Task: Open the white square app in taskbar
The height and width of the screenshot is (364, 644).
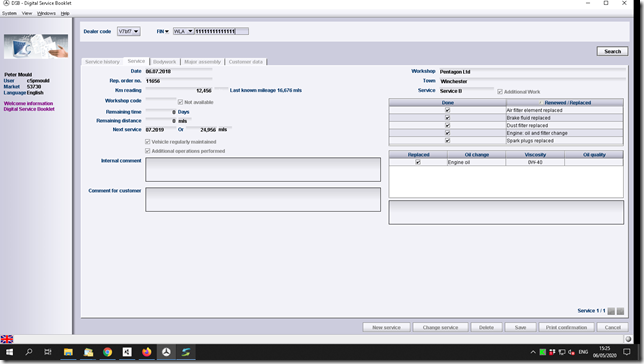Action: [127, 352]
